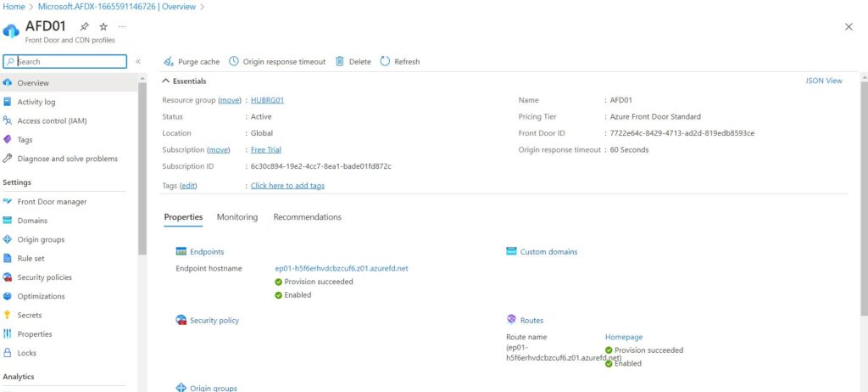Open Front Door manager icon
This screenshot has height=392, width=868.
(7, 201)
